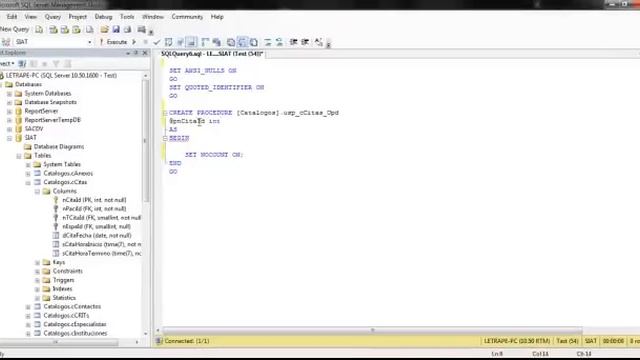
Task: Open the SIAT database dropdown
Action: (x=89, y=42)
